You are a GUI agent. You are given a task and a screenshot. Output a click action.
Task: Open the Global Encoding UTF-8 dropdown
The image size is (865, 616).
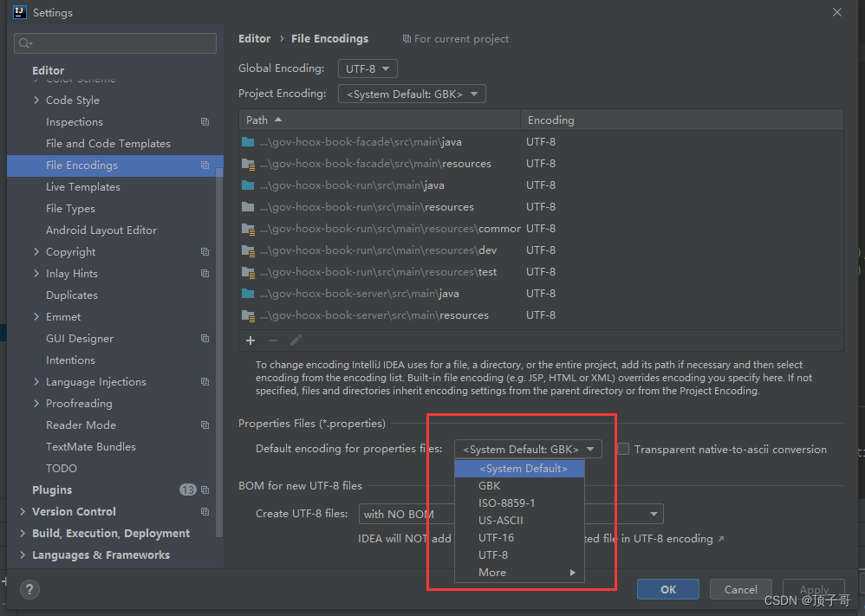click(367, 68)
